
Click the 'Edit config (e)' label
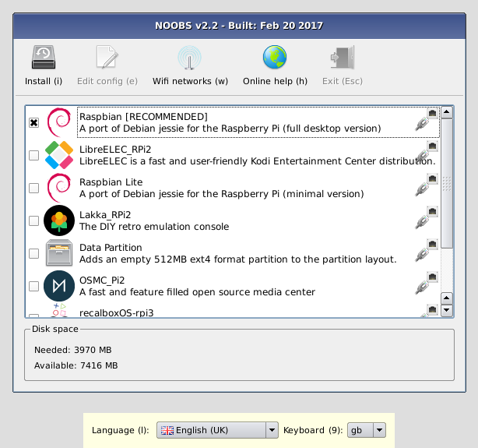107,81
